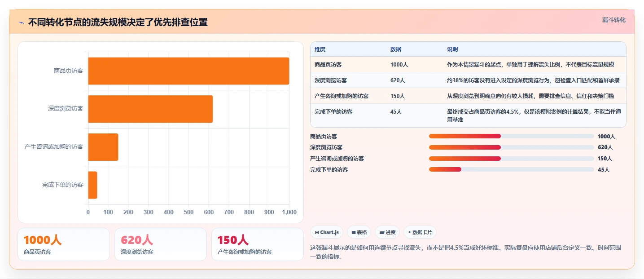Screen dimensions: 644x279
Task: Click the 商品页访客 chart axis label
Action: 68,71
